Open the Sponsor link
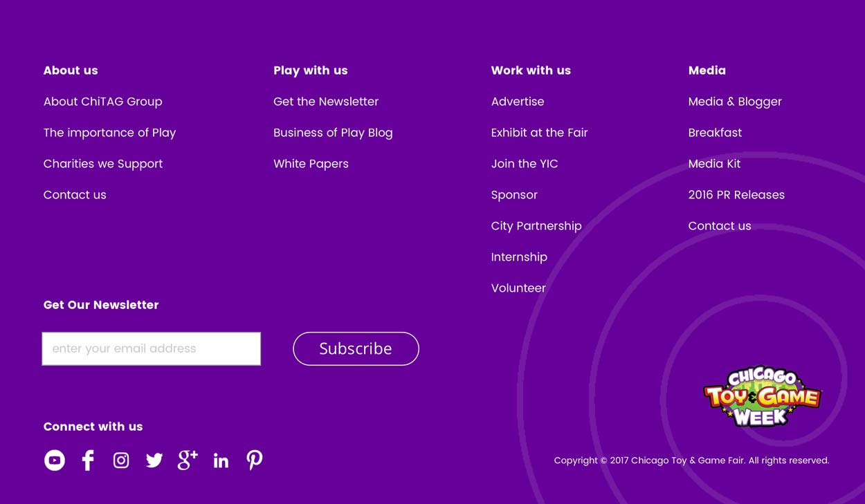The image size is (865, 504). point(514,195)
